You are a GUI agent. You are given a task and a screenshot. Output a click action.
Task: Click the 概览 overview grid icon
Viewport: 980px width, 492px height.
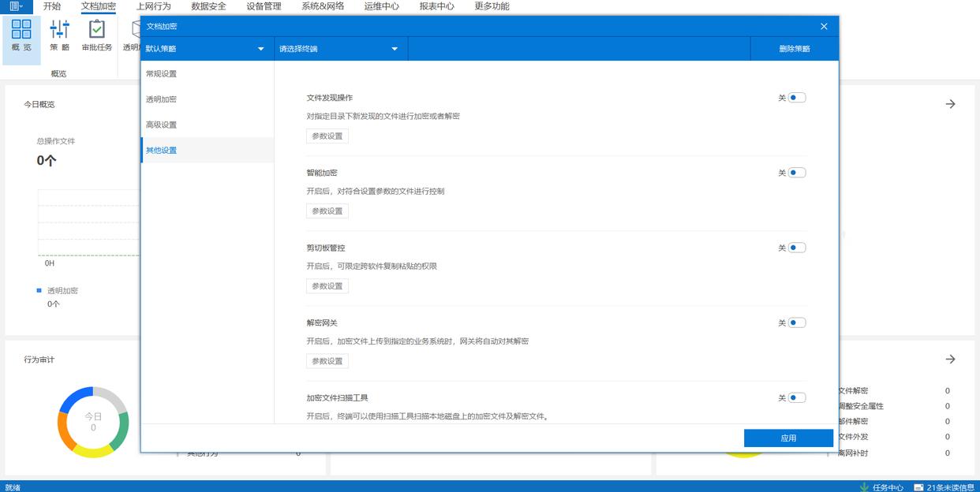21,30
